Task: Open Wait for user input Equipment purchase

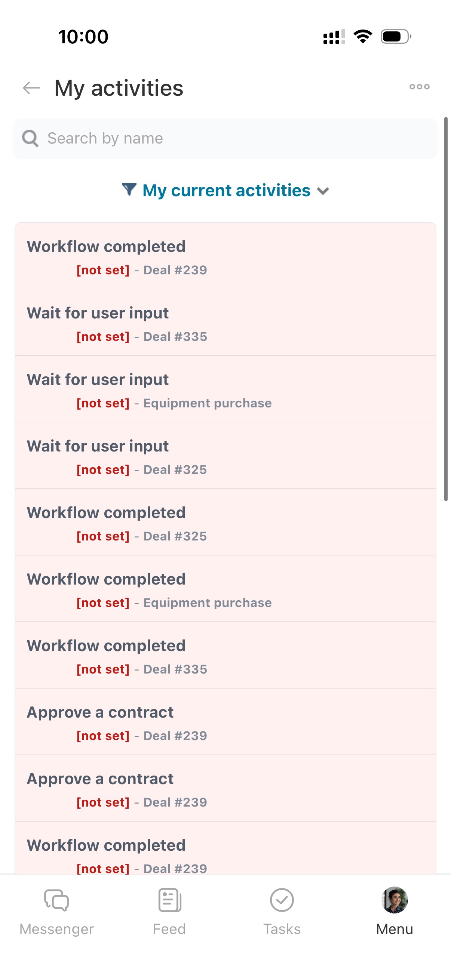Action: click(x=225, y=389)
